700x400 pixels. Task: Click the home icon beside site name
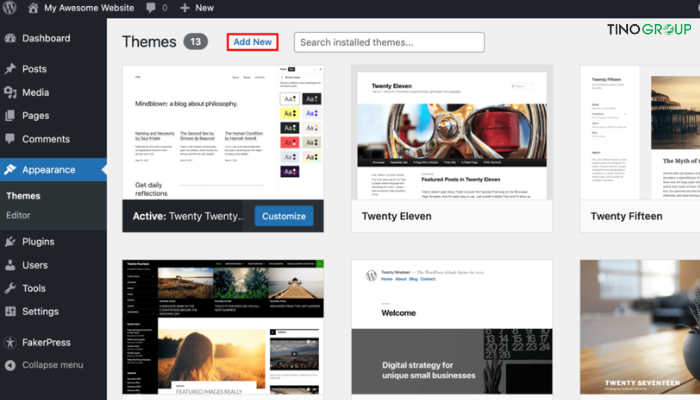(33, 8)
